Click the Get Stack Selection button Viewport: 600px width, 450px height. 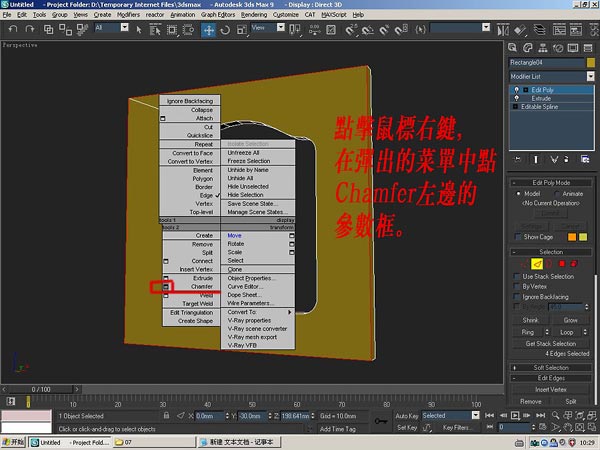pos(552,343)
